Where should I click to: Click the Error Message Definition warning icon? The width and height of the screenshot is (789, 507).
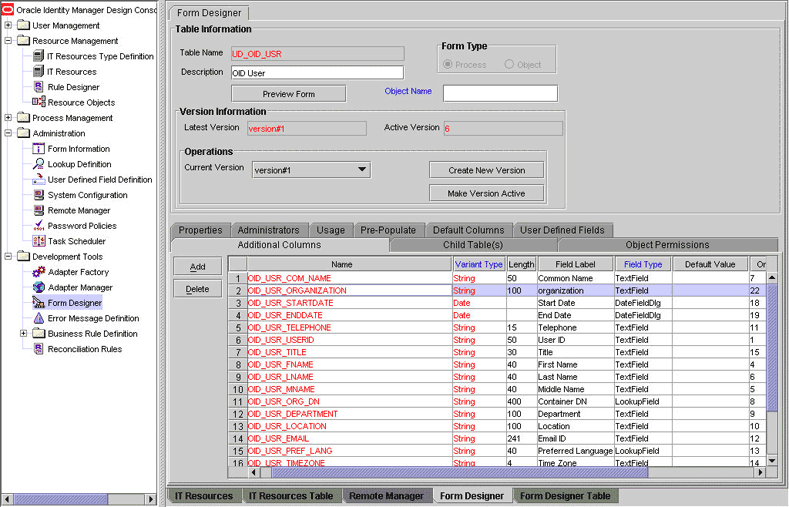(x=39, y=318)
